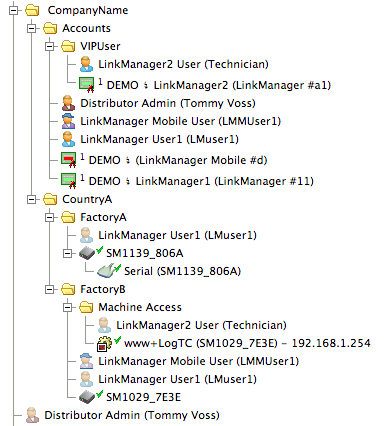Collapse the Machine Access node

pyautogui.click(x=68, y=307)
